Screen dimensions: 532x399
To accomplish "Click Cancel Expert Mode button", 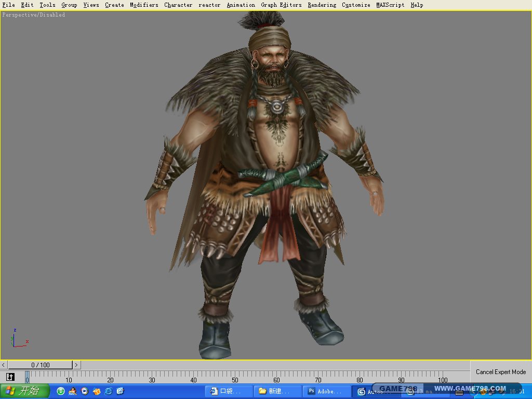I will click(x=501, y=372).
